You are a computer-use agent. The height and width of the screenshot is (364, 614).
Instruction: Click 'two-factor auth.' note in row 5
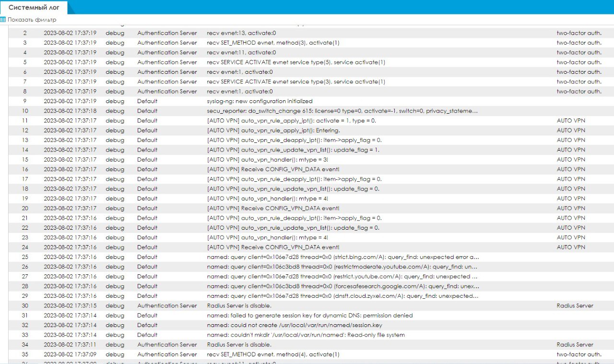(x=579, y=62)
